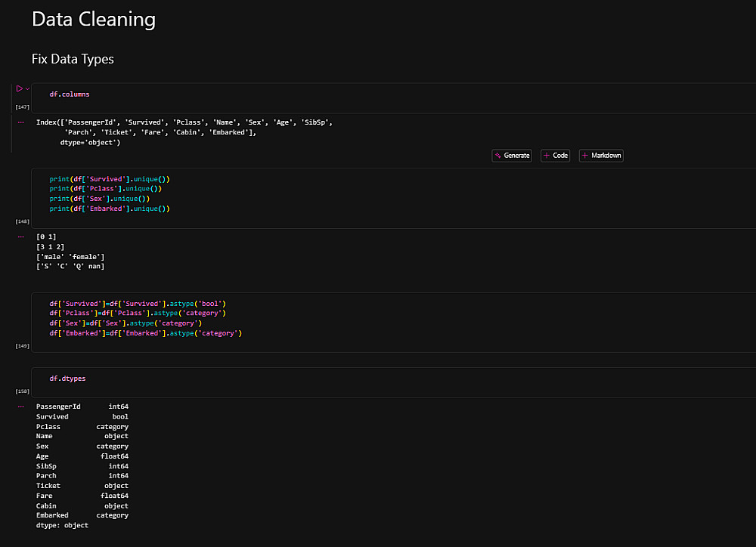Viewport: 756px width, 547px height.
Task: Select the astype conversion code cell
Action: pos(302,319)
